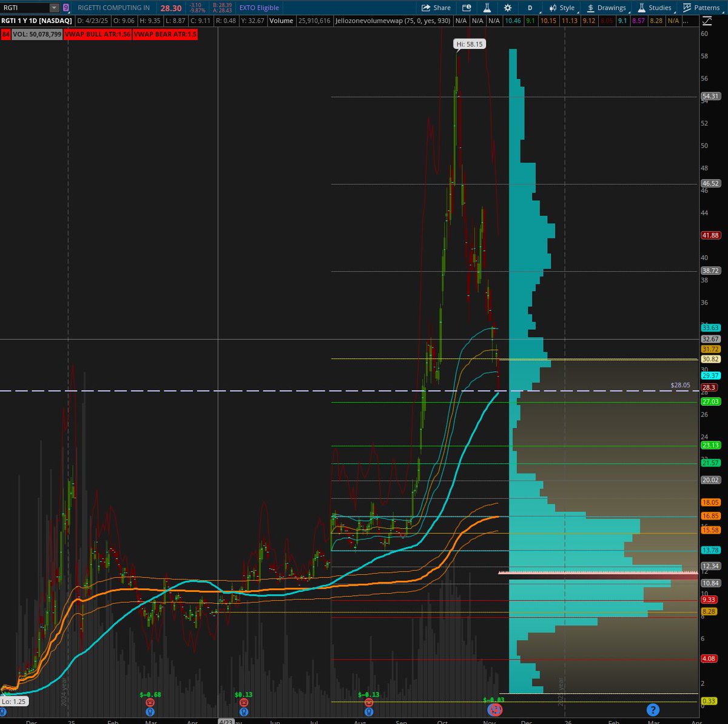Click the blue lightbulb icon near March
Viewport: 728px width, 724px height.
[150, 711]
